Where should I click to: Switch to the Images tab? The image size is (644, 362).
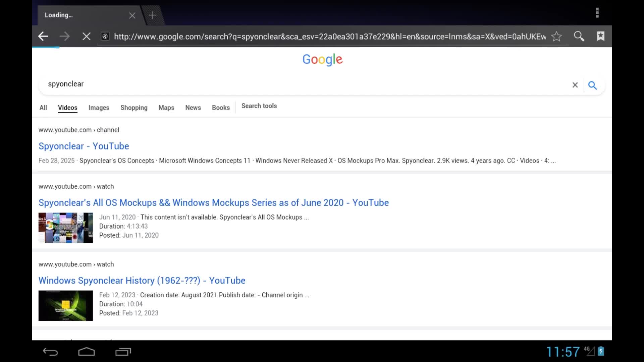coord(99,108)
